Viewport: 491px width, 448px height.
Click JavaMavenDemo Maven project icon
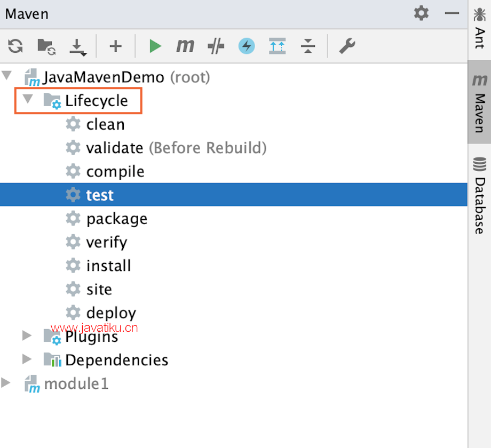tap(32, 77)
